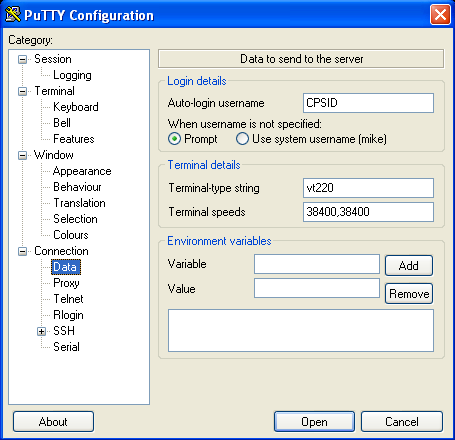The width and height of the screenshot is (455, 440).
Task: Close the PuTTY Configuration window
Action: [440, 15]
